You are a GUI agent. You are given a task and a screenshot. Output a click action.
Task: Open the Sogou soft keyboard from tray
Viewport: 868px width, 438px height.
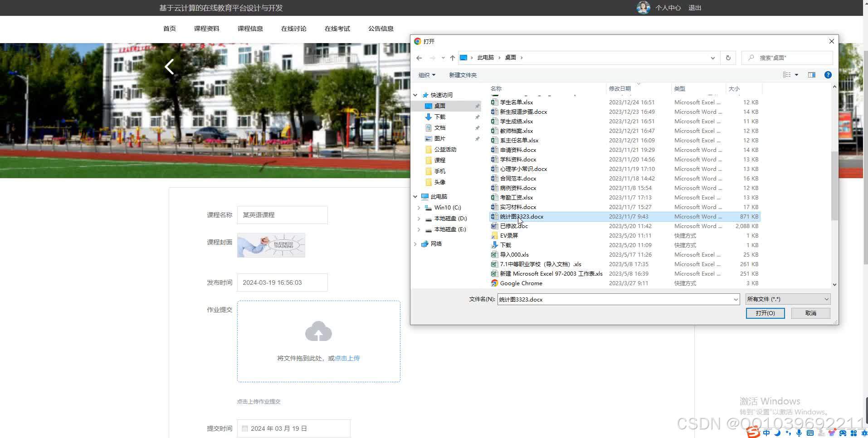point(810,433)
